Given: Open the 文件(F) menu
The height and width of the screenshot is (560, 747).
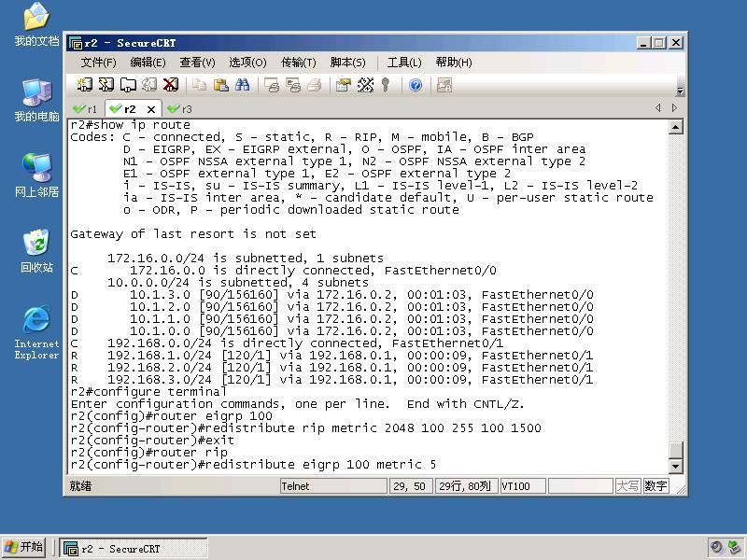Looking at the screenshot, I should pos(98,63).
